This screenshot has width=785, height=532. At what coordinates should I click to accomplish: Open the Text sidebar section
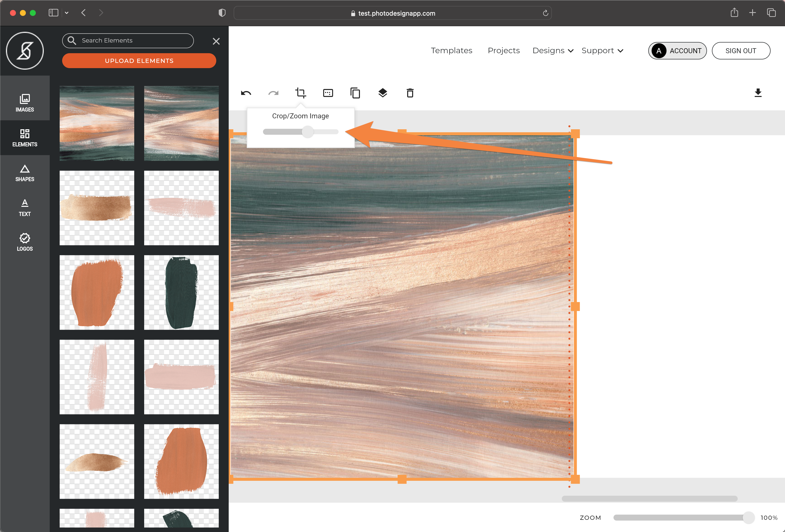25,207
